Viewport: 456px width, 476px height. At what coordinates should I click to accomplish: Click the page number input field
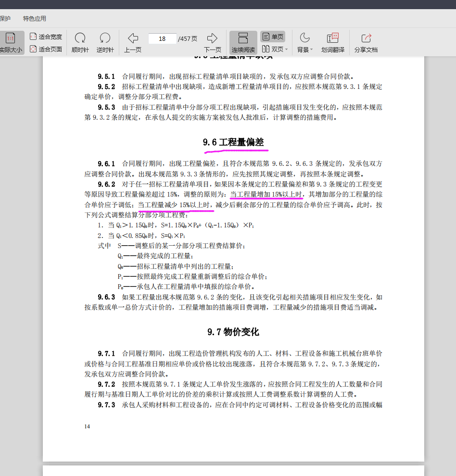coord(162,39)
